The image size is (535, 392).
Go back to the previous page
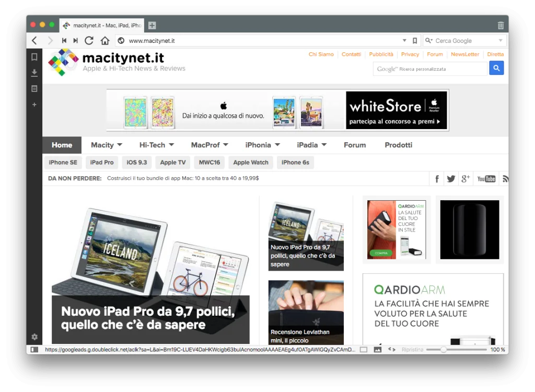34,41
